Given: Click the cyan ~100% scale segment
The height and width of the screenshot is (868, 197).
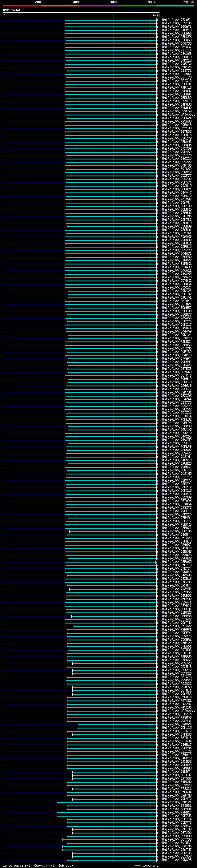Looking at the screenshot, I should point(175,6).
